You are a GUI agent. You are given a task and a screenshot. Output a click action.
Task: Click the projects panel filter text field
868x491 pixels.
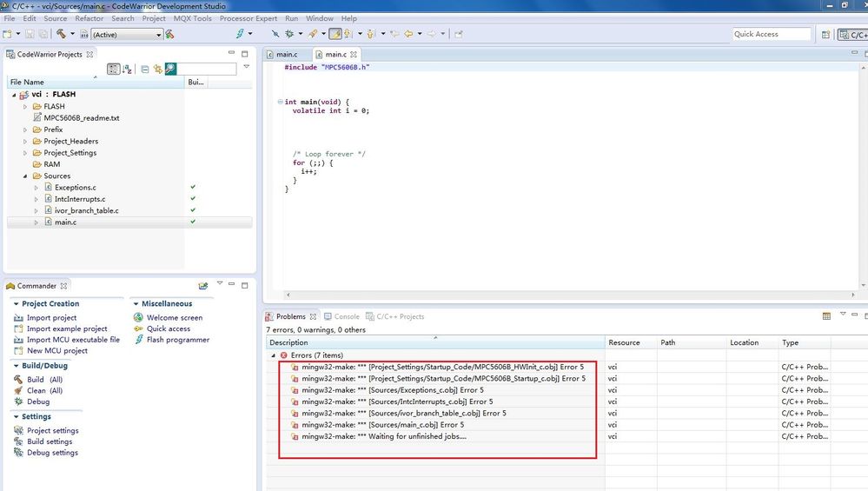(x=207, y=70)
